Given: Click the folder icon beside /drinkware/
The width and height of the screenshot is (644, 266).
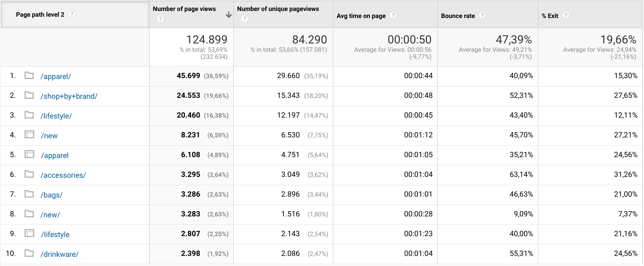Looking at the screenshot, I should click(x=29, y=253).
